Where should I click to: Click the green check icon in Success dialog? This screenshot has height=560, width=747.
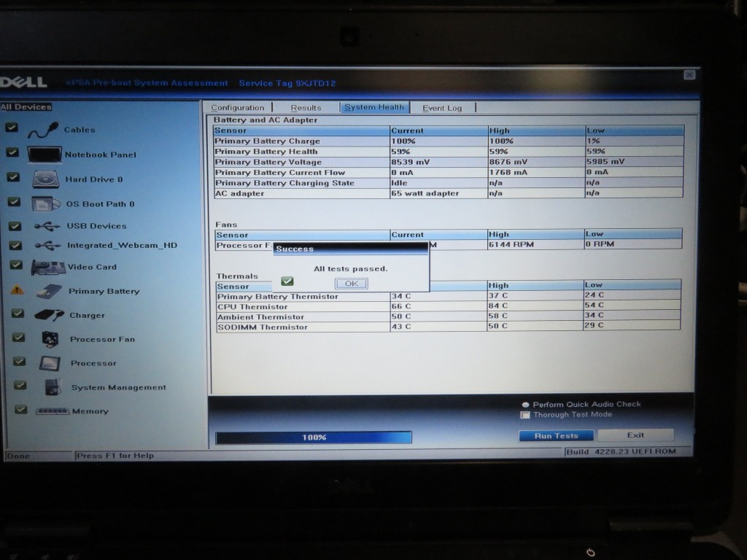(287, 281)
